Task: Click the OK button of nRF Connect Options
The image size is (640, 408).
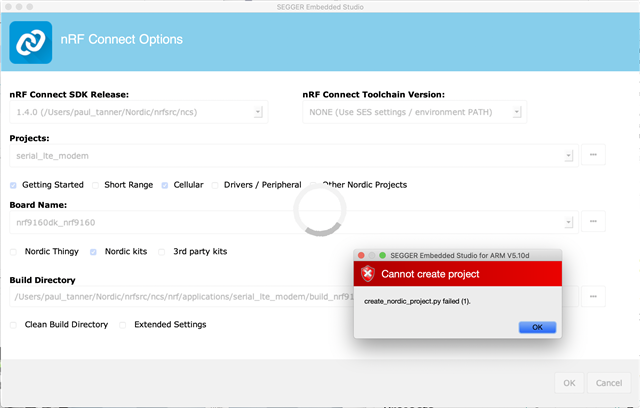Action: tap(569, 383)
